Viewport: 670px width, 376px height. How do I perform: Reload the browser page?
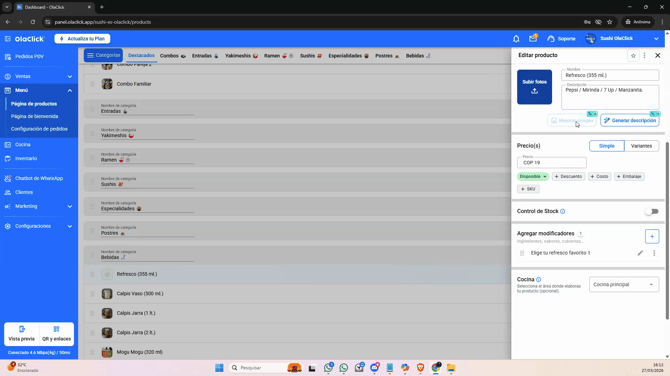tap(33, 22)
